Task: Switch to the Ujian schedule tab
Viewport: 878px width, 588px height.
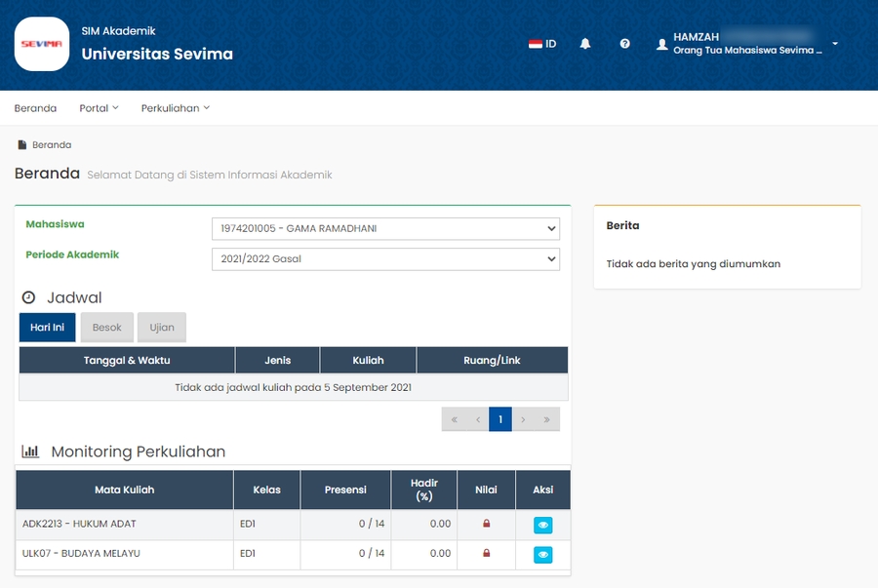Action: click(161, 328)
